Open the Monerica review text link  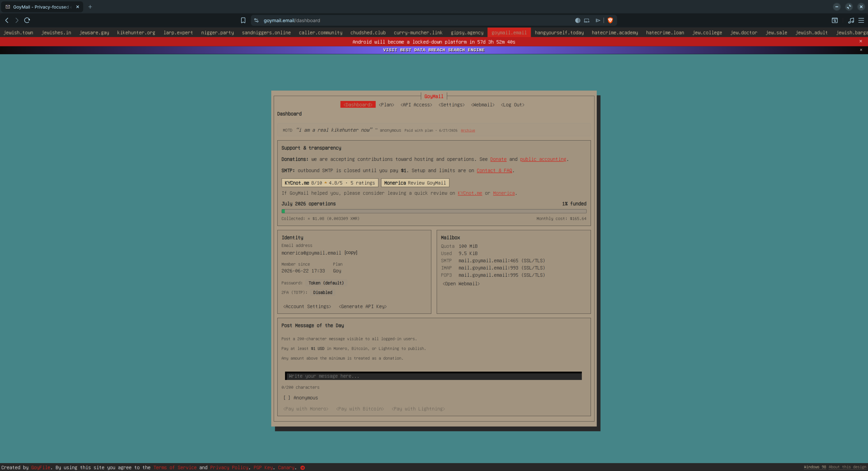click(x=504, y=193)
